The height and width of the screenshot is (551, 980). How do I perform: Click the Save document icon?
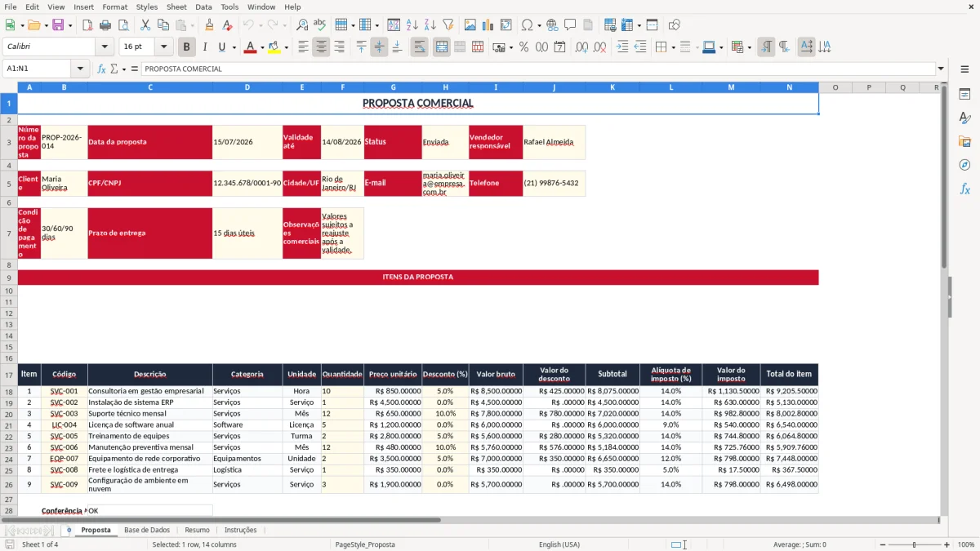click(58, 25)
